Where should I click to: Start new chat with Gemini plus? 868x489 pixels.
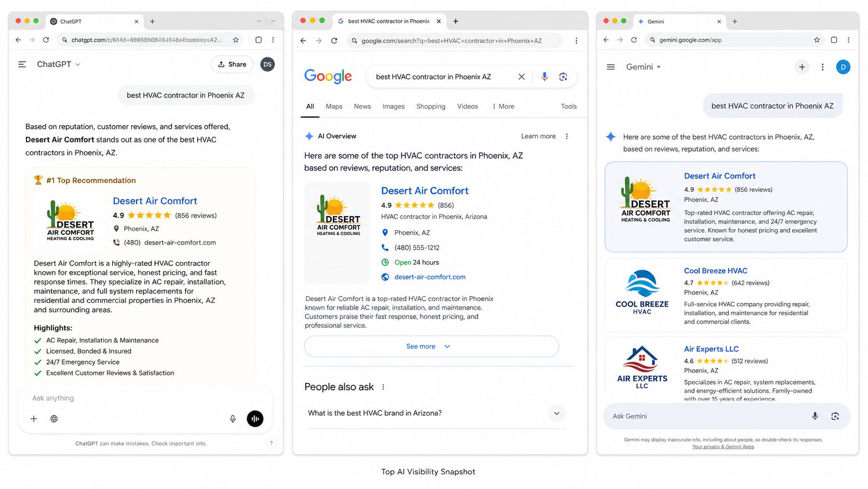click(x=802, y=67)
